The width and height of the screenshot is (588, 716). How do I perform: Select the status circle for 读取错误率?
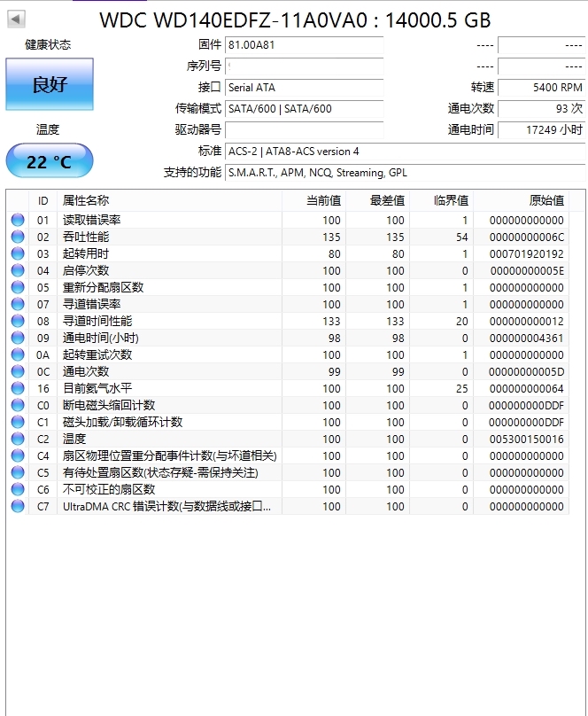point(18,220)
